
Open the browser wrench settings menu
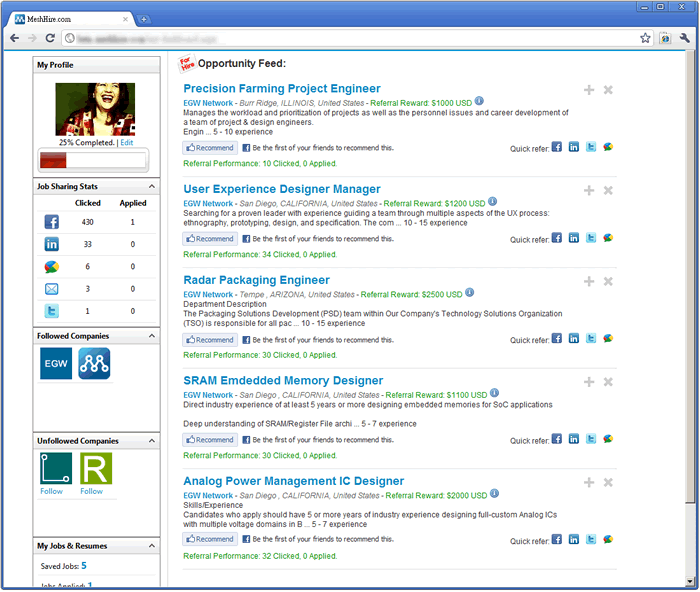coord(684,38)
